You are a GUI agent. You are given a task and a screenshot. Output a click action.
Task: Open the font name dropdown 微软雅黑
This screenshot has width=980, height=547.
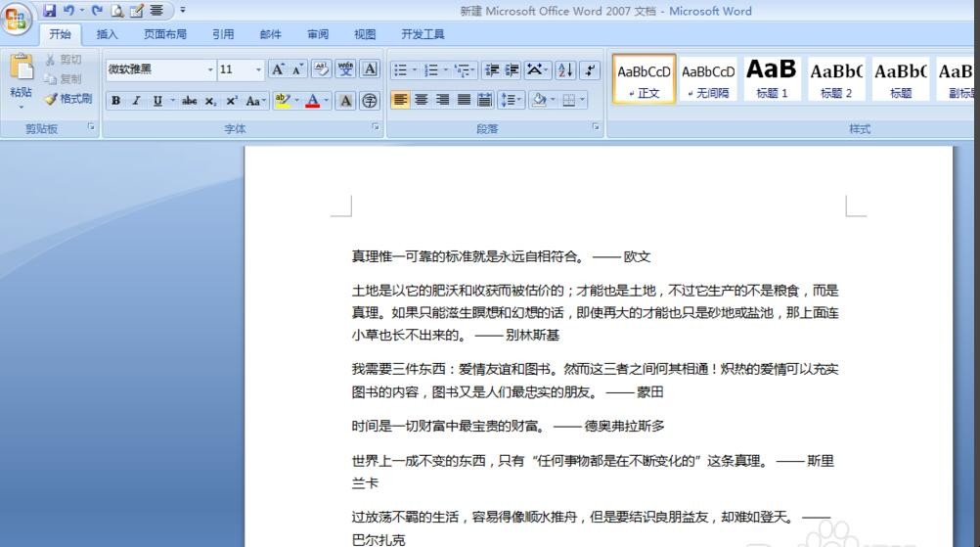209,70
